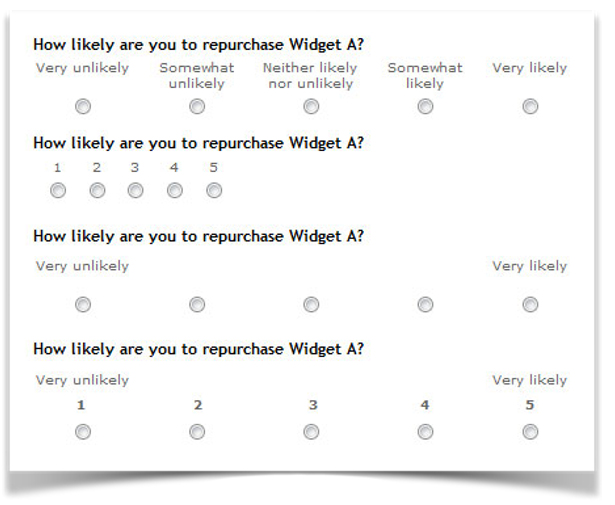Choose radio under bold 2 in fourth question
Image resolution: width=615 pixels, height=505 pixels.
click(197, 432)
